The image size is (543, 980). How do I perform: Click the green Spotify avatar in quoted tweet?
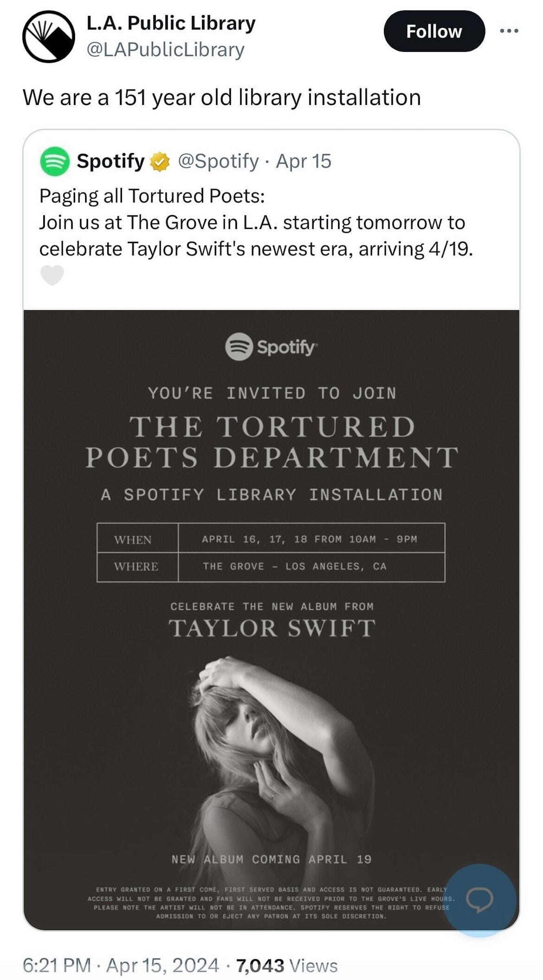point(55,161)
